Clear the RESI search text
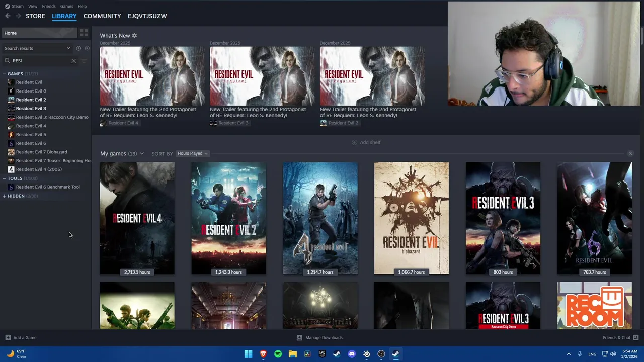This screenshot has height=362, width=644. (x=73, y=61)
